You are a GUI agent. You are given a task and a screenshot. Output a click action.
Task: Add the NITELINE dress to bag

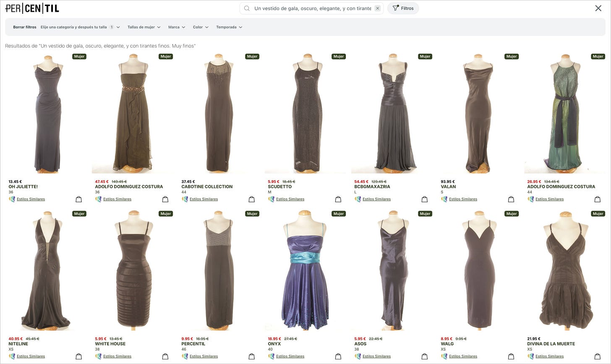[x=79, y=356]
